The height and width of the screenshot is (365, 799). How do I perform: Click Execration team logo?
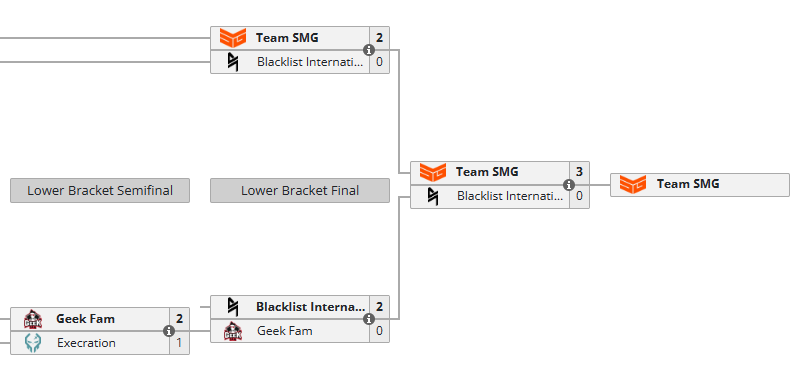(x=33, y=343)
